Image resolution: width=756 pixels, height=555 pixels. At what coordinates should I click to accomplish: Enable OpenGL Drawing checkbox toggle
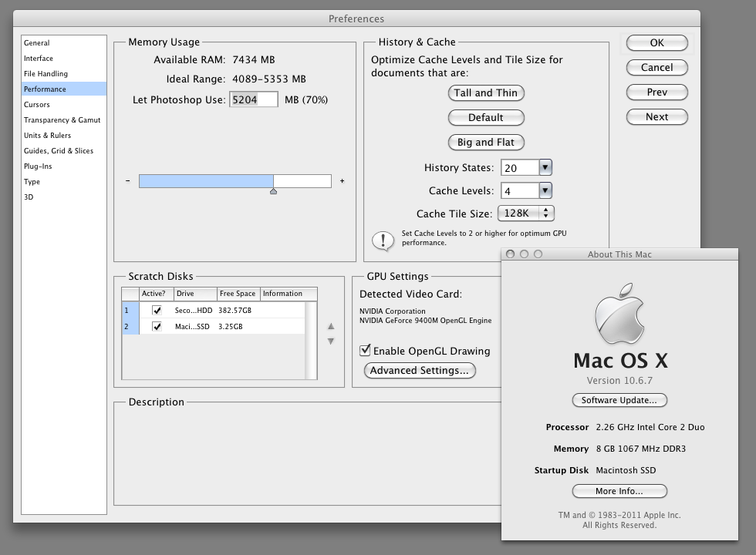(x=366, y=351)
